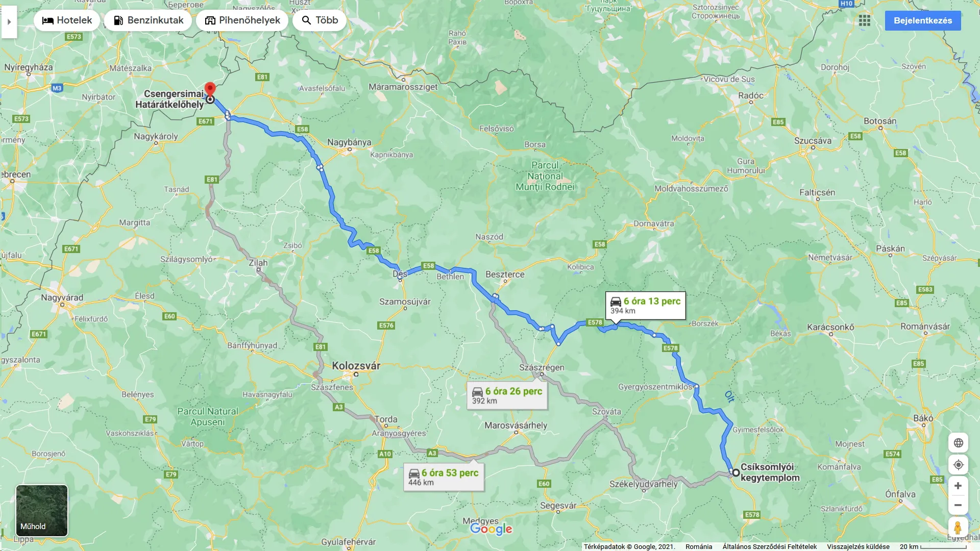Viewport: 980px width, 551px height.
Task: Select the 6 óra 26 perc alternate route
Action: point(507,395)
